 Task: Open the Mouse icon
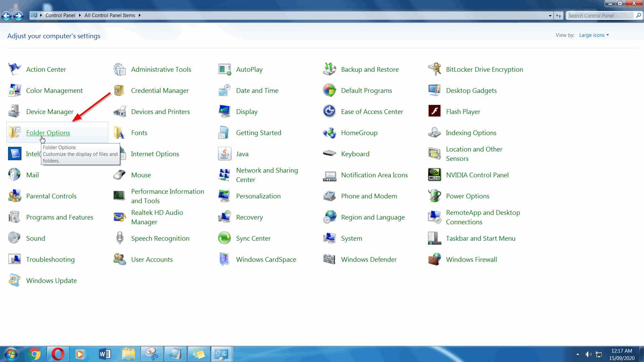[x=119, y=175]
